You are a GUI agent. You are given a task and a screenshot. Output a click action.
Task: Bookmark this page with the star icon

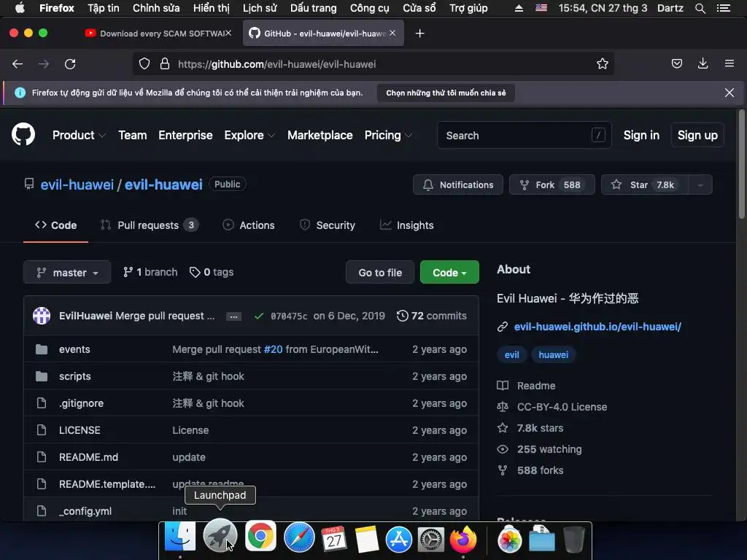(602, 64)
